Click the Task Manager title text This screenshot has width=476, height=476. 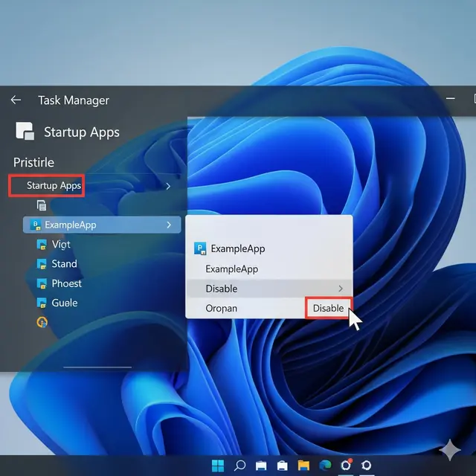(x=74, y=100)
